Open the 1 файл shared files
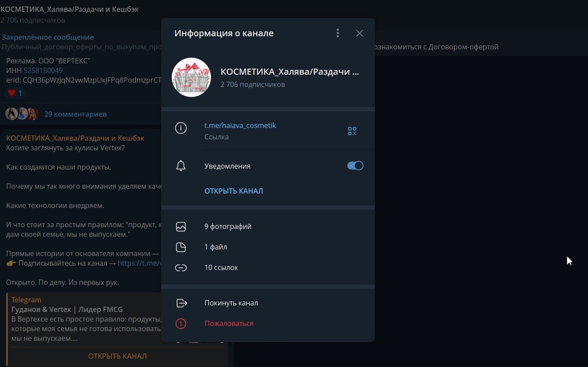588x367 pixels. coord(268,247)
